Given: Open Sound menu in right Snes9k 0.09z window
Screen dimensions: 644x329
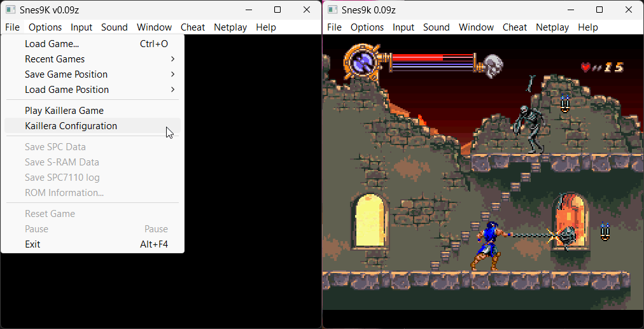Looking at the screenshot, I should (436, 27).
